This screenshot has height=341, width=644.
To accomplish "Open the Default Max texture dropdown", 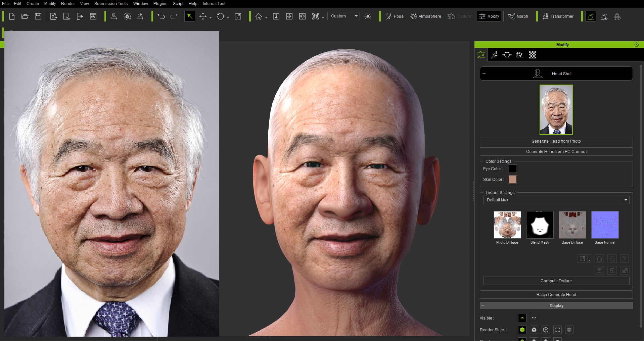I will 556,200.
